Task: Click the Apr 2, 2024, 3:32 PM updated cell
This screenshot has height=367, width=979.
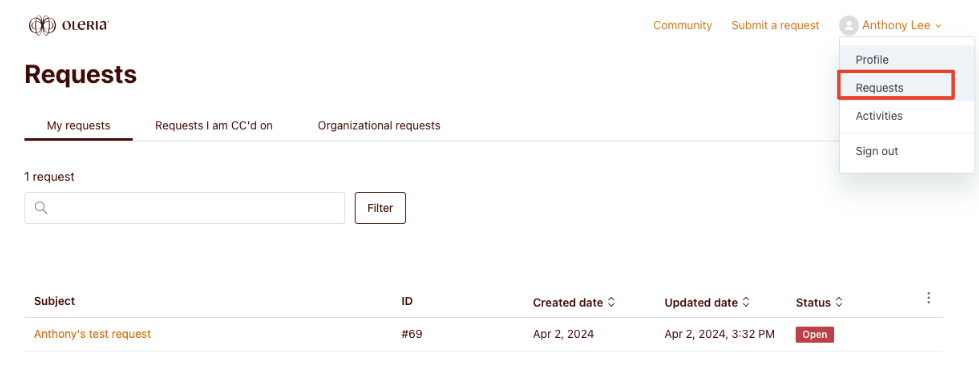Action: [719, 334]
